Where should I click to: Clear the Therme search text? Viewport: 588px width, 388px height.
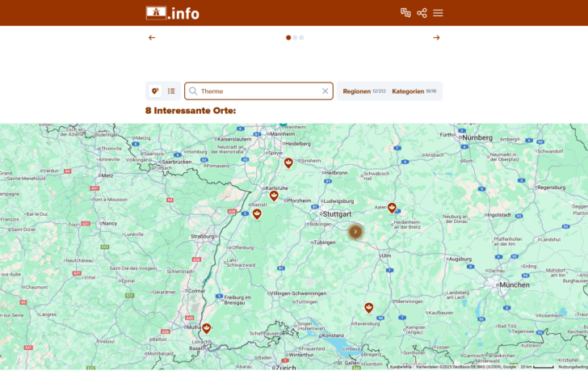click(325, 91)
